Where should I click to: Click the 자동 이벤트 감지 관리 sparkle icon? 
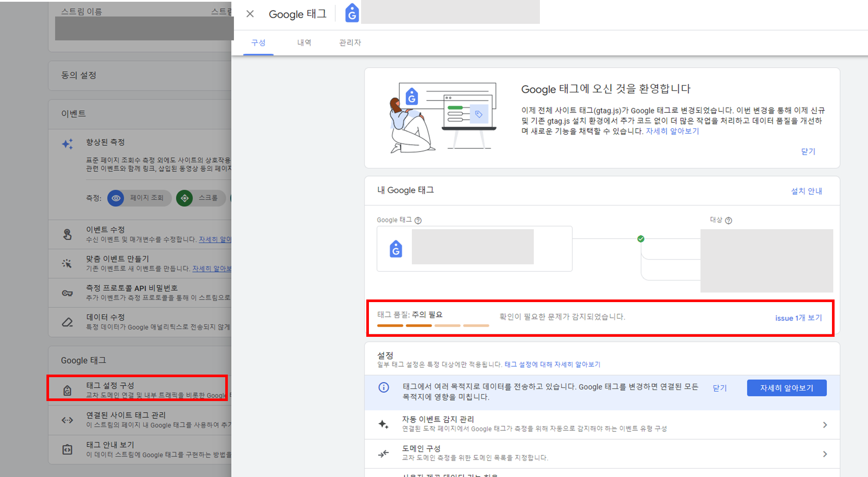click(x=384, y=424)
